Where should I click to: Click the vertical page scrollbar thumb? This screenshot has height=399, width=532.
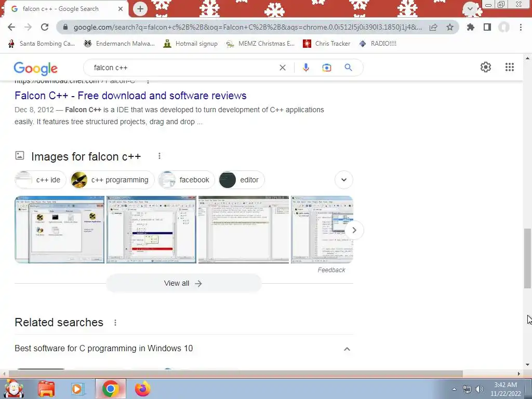pyautogui.click(x=528, y=258)
